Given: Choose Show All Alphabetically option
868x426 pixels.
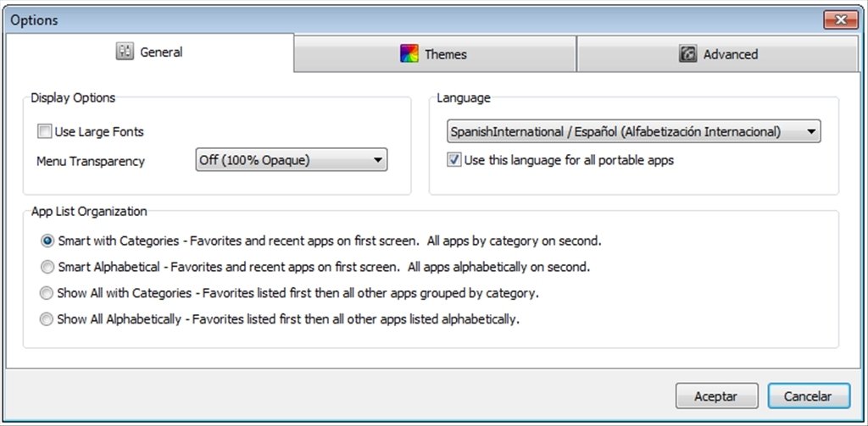Looking at the screenshot, I should point(47,319).
